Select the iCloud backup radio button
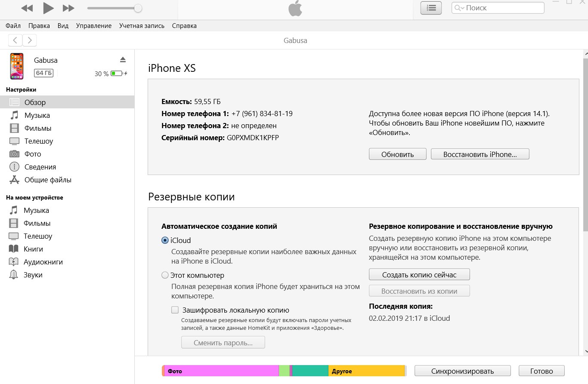Image resolution: width=588 pixels, height=384 pixels. (x=165, y=240)
